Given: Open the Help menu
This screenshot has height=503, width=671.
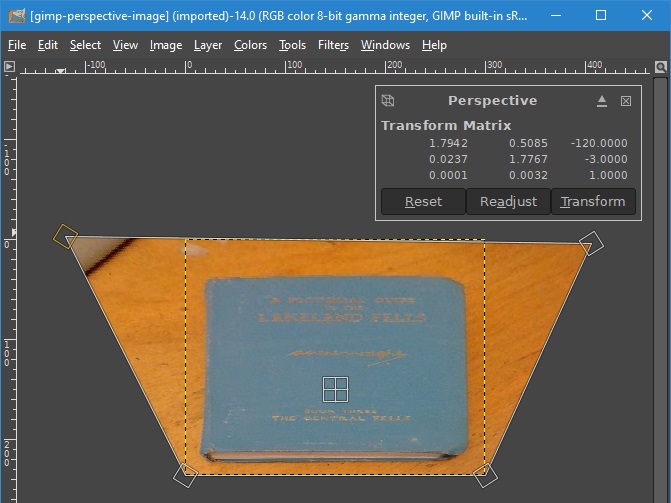Looking at the screenshot, I should point(434,45).
